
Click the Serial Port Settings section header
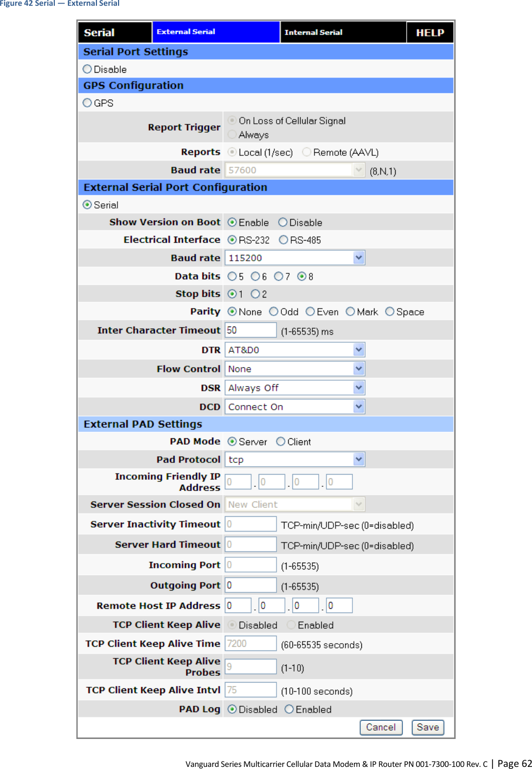coord(266,52)
